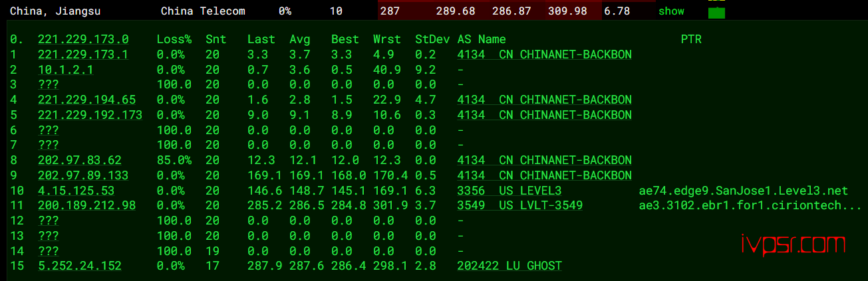
Task: Open AS link 4134 CHINANET-BACKBON on hop 5
Action: (544, 115)
